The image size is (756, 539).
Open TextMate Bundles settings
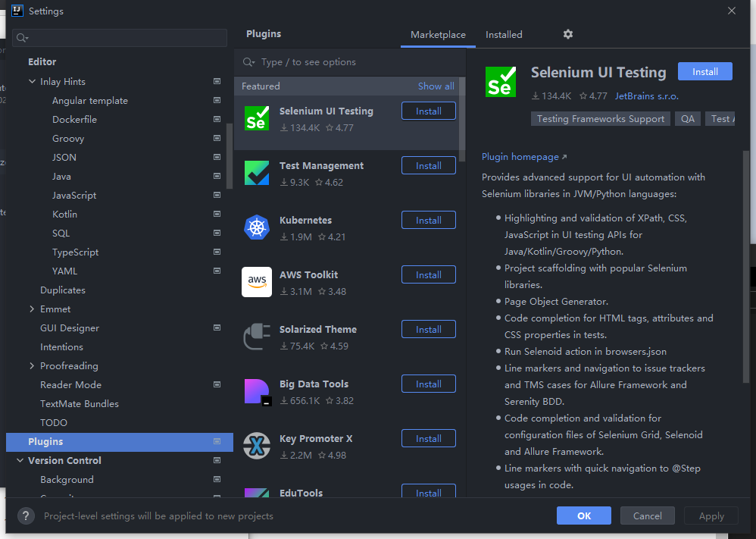click(x=80, y=403)
